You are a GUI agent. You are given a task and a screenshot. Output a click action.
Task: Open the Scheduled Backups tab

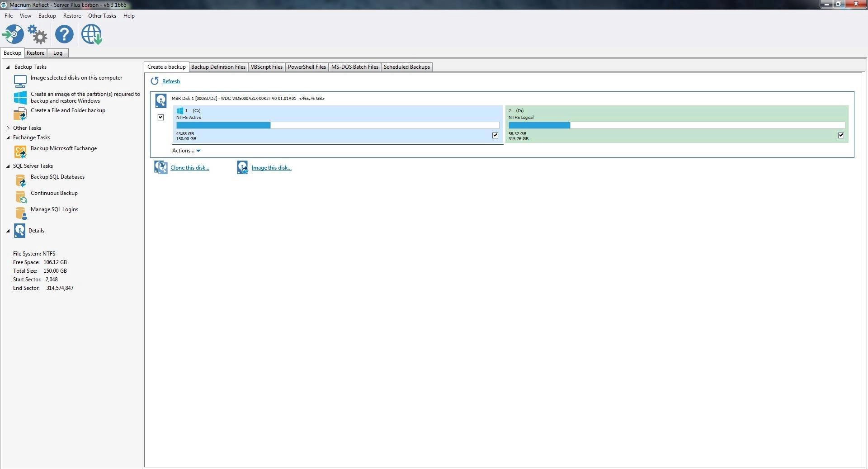coord(407,67)
